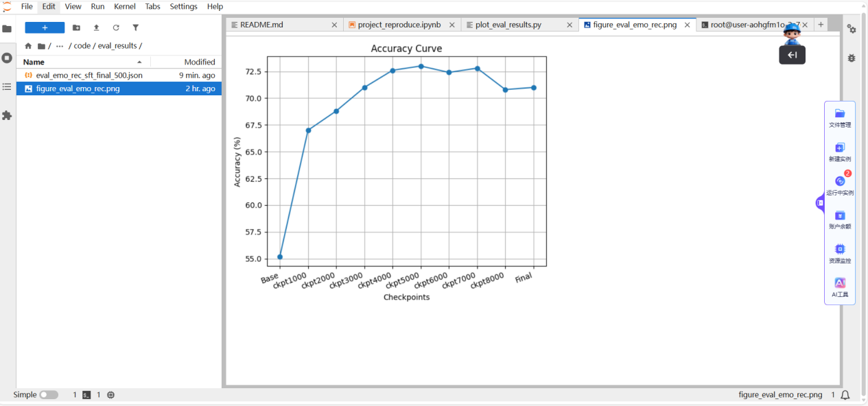Open the eval_results breadcrumb link
Image resolution: width=868 pixels, height=406 pixels.
[x=117, y=46]
